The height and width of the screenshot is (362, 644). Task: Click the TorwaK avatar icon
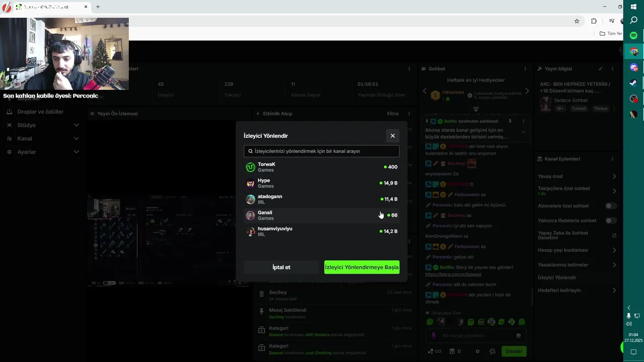point(250,167)
